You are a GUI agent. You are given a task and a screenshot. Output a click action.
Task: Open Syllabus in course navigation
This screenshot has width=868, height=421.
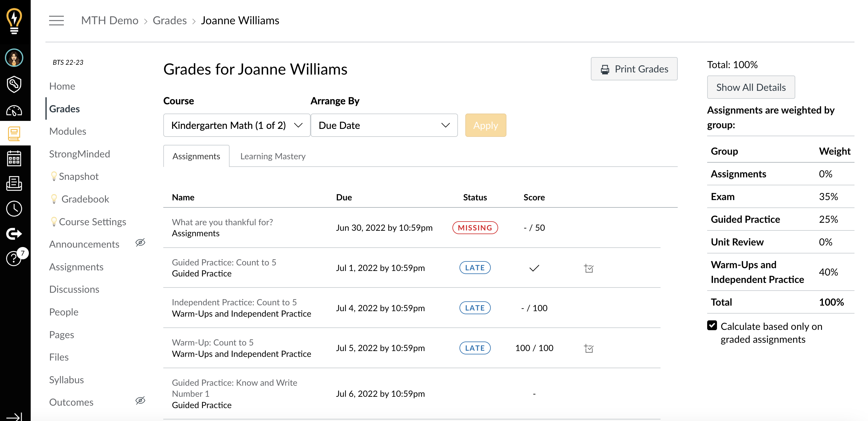66,380
